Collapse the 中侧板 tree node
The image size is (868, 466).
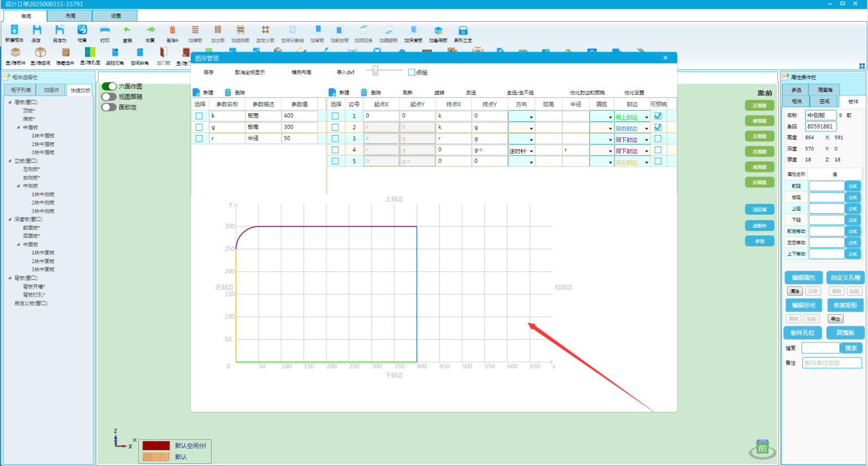(x=18, y=186)
